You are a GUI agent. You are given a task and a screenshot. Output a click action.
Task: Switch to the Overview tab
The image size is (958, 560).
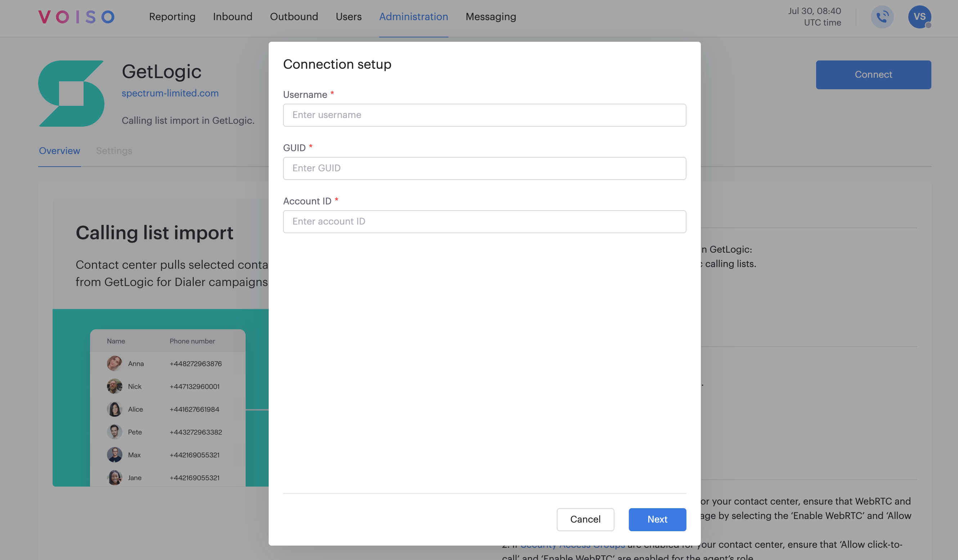pyautogui.click(x=59, y=151)
